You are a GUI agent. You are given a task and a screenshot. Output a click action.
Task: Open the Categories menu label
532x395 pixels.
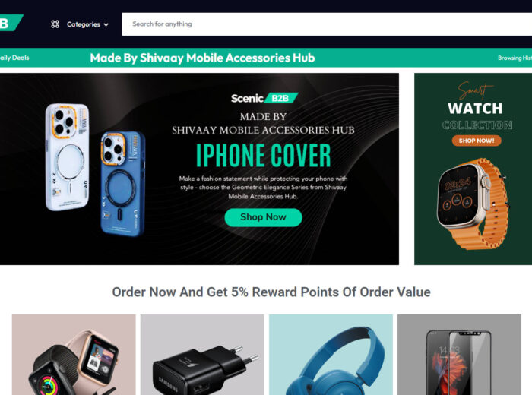click(84, 24)
